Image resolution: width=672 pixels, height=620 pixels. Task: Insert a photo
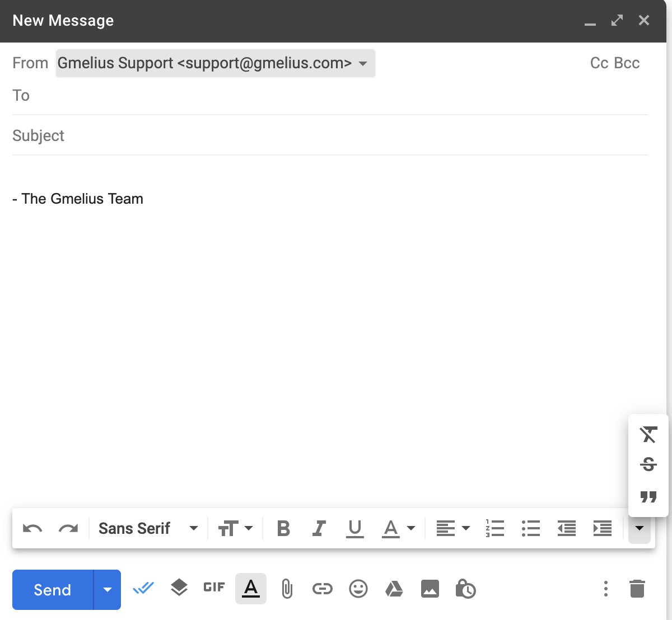click(430, 589)
